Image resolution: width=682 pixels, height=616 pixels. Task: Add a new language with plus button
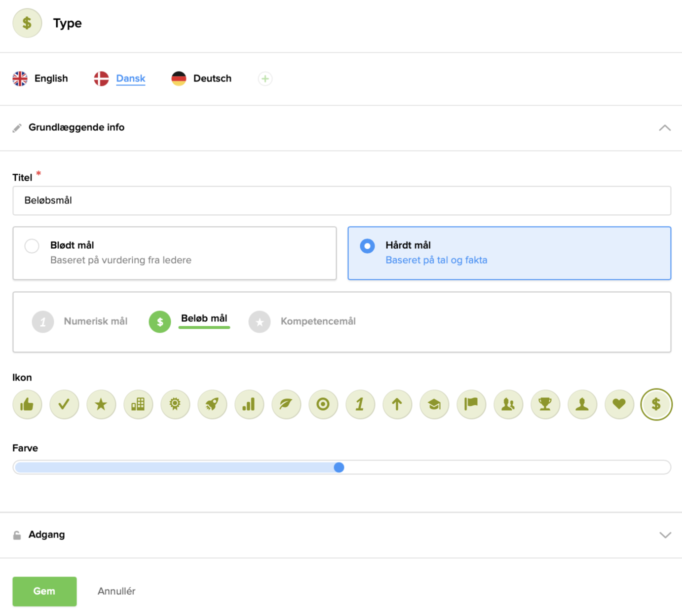point(265,78)
